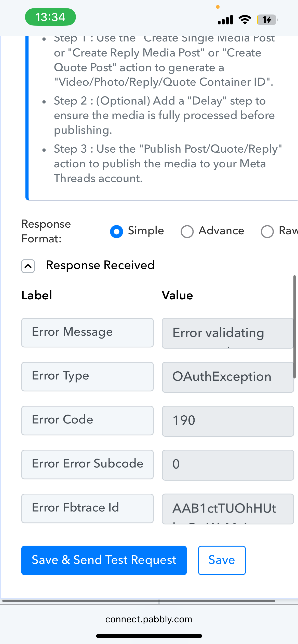
Task: Click the Error Message label field
Action: pyautogui.click(x=87, y=332)
